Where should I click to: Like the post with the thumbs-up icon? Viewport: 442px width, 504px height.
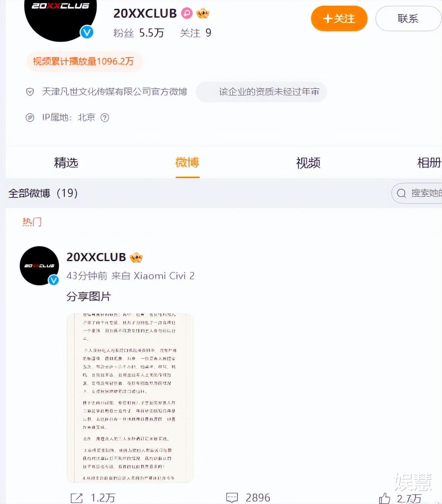pos(384,498)
